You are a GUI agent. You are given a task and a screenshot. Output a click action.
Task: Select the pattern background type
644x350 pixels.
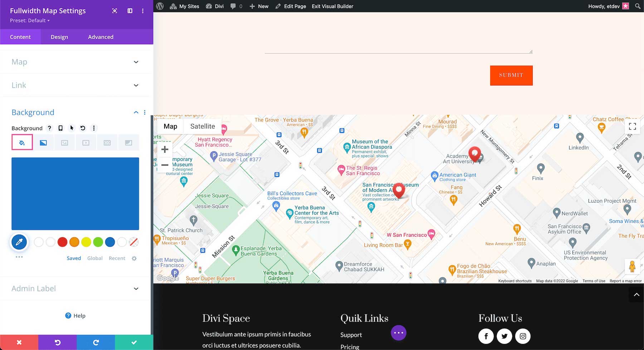(x=107, y=142)
